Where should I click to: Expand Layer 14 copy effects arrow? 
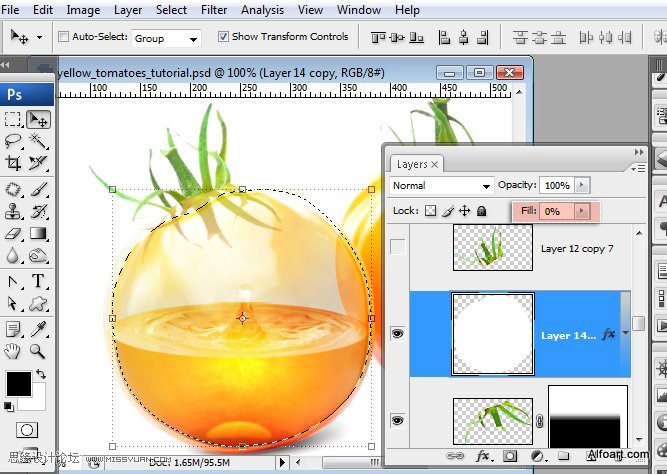point(625,333)
